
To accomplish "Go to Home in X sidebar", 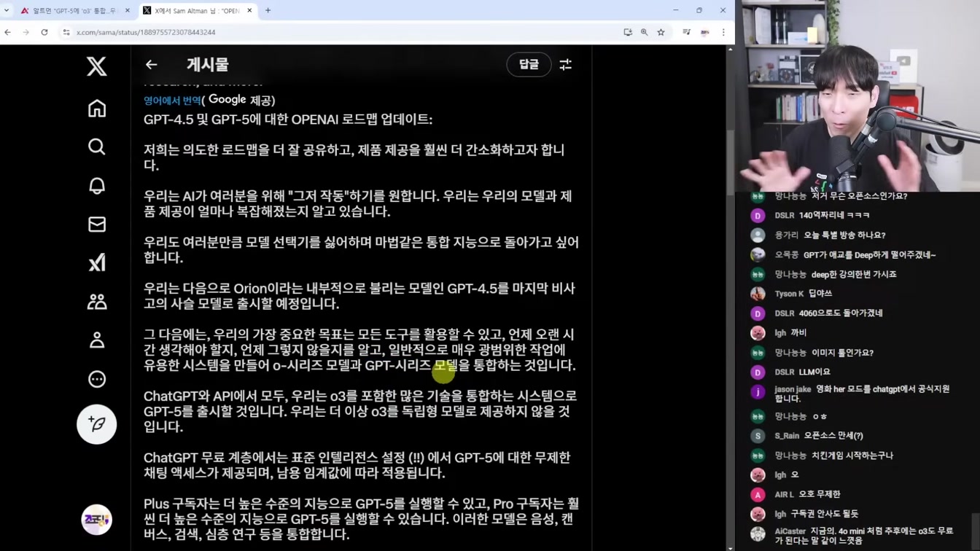I will click(96, 109).
